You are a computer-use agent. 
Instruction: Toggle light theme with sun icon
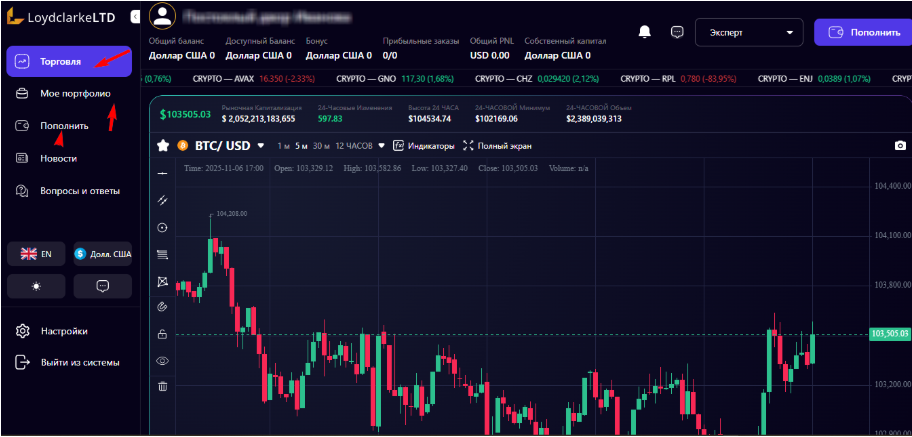click(x=36, y=286)
